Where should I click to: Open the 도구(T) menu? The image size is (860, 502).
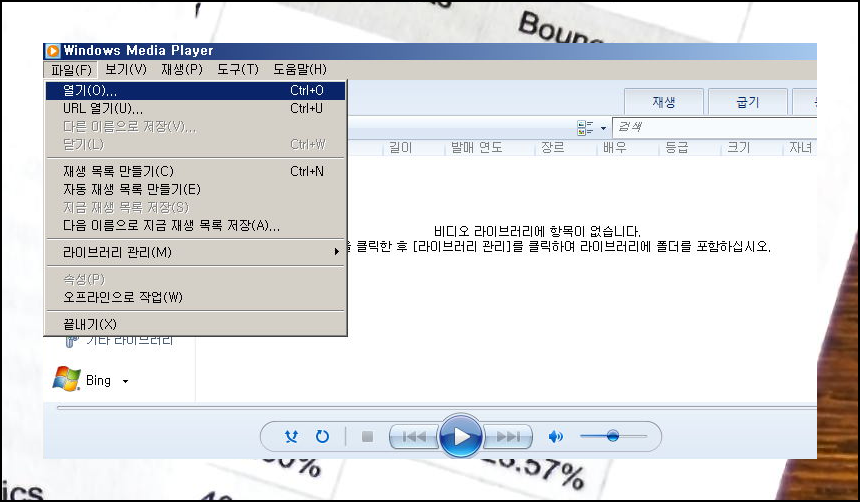pyautogui.click(x=237, y=70)
